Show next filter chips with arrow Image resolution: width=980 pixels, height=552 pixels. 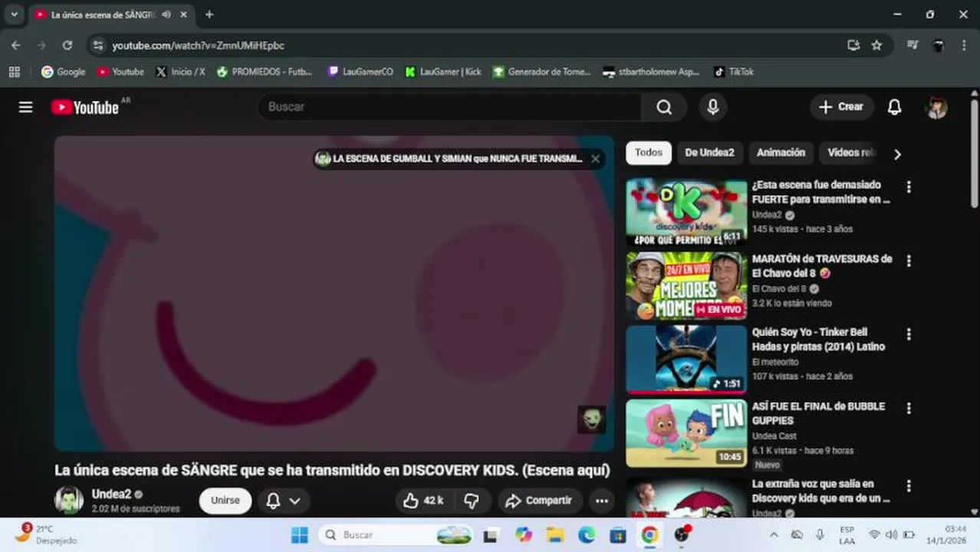click(897, 154)
